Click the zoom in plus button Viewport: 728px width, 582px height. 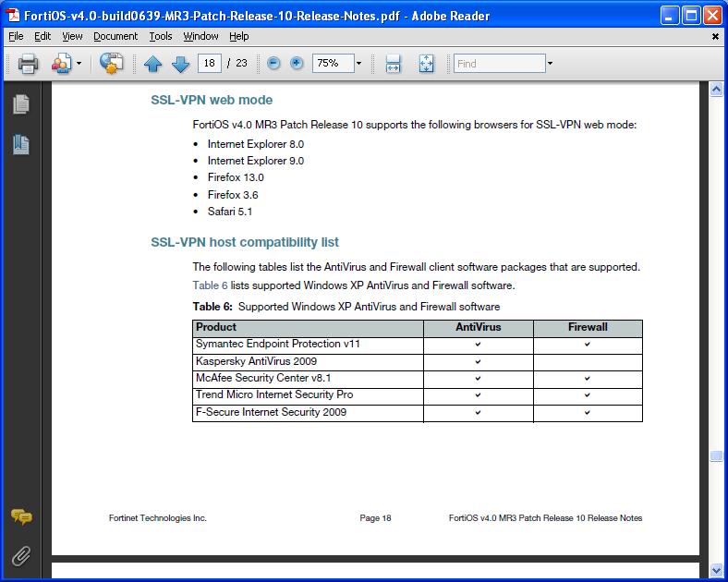pyautogui.click(x=297, y=63)
